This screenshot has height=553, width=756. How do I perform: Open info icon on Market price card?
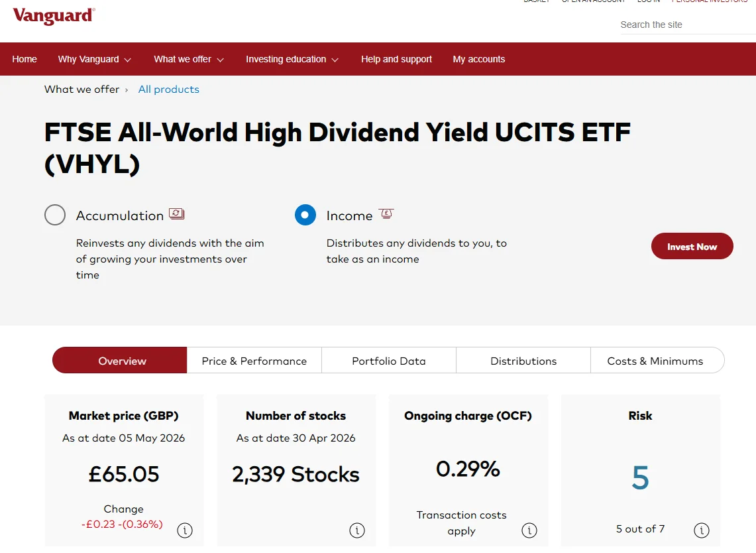185,530
